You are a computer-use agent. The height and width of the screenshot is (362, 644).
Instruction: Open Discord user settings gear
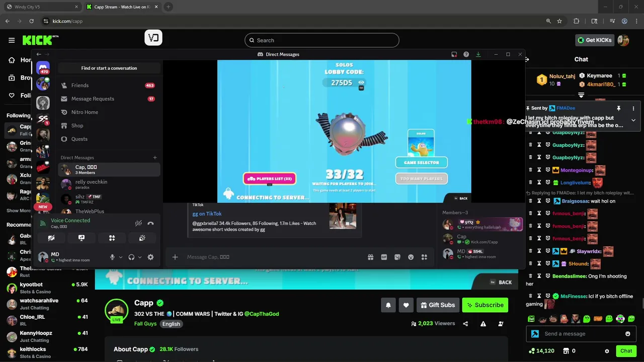point(150,257)
